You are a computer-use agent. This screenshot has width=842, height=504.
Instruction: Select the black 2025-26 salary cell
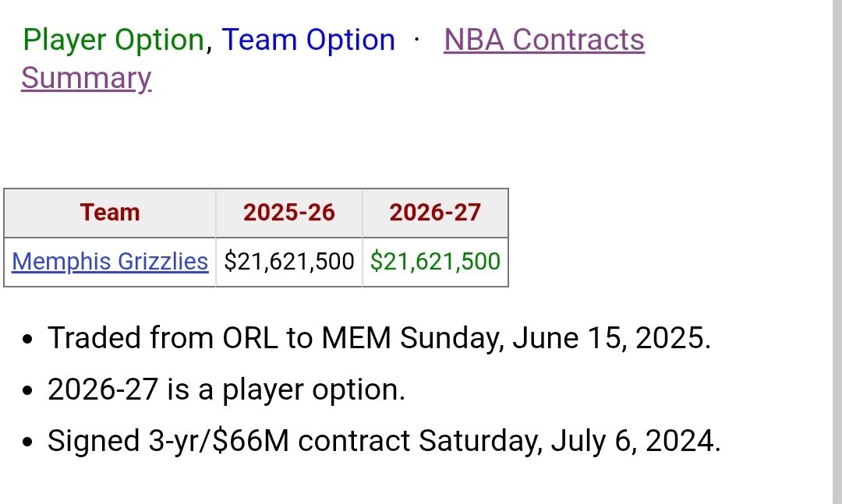pos(288,262)
